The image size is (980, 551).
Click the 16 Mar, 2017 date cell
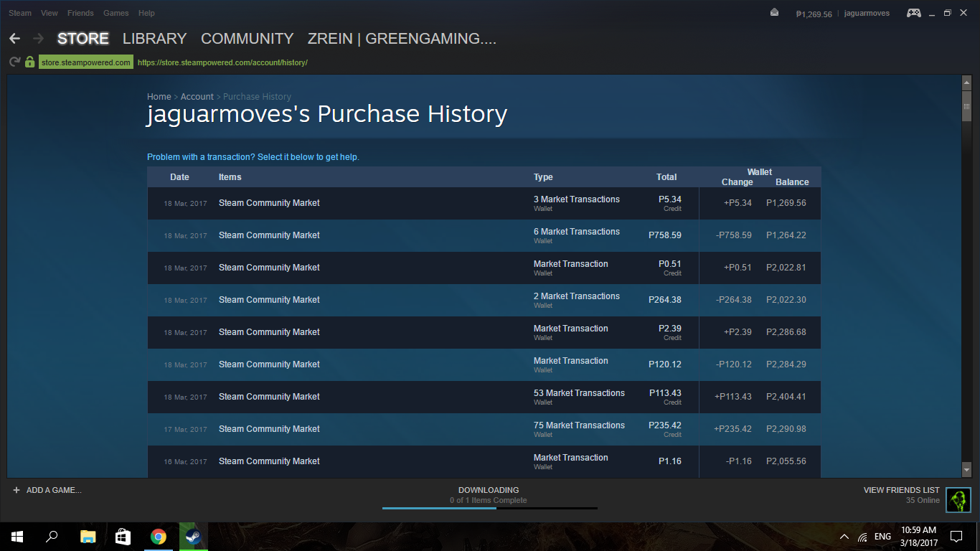click(x=185, y=462)
